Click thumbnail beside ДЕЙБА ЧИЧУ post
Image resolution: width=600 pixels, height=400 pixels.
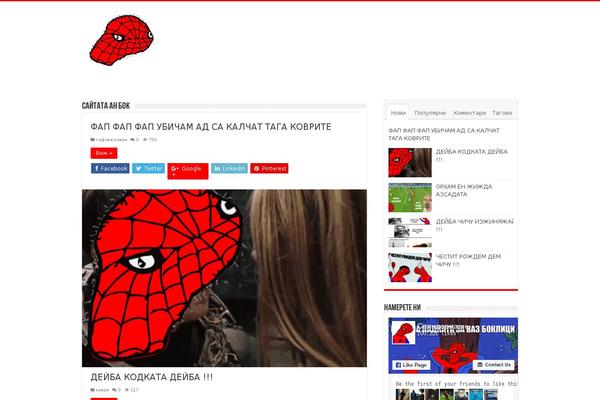coord(410,232)
